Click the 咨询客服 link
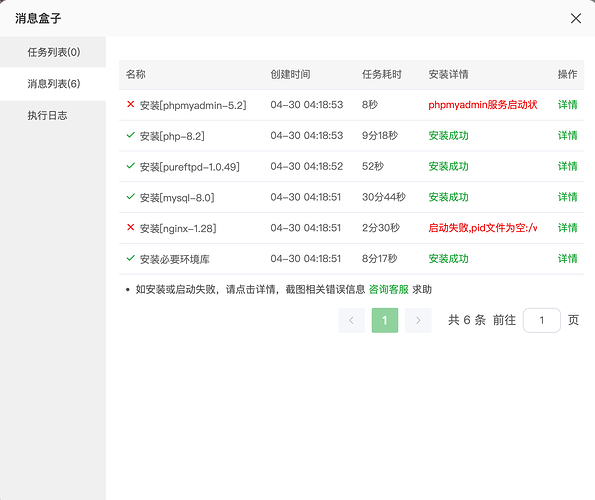595x500 pixels. click(x=389, y=289)
